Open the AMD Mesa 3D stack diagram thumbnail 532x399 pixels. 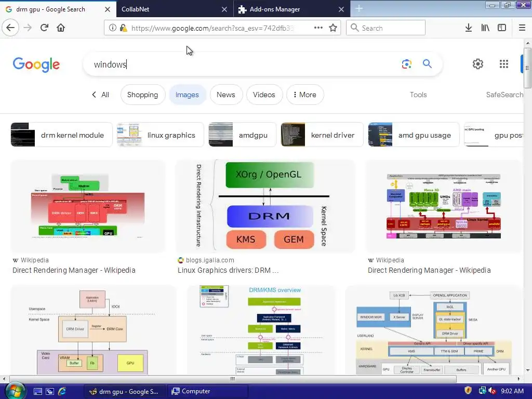(444, 206)
